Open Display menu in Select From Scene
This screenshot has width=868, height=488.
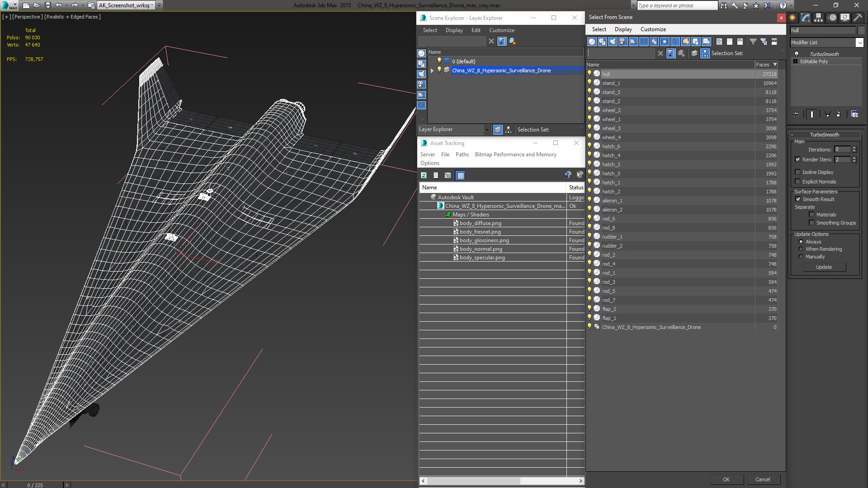pyautogui.click(x=623, y=29)
